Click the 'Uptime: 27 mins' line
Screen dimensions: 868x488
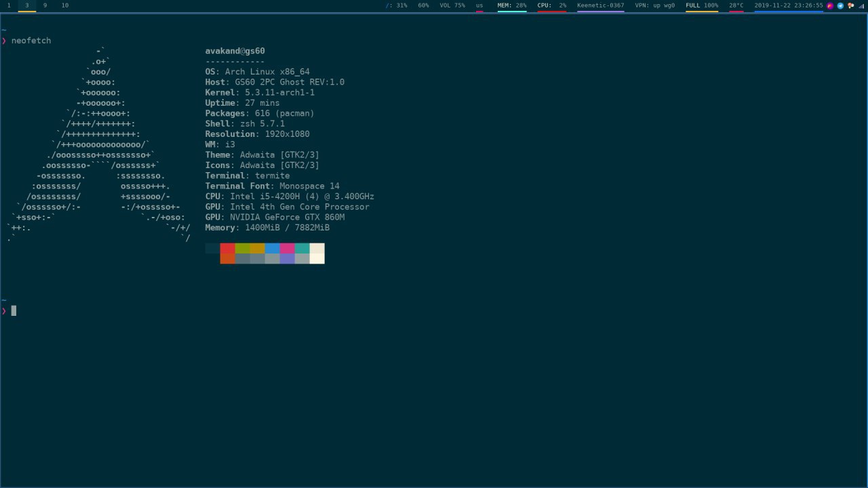(243, 103)
